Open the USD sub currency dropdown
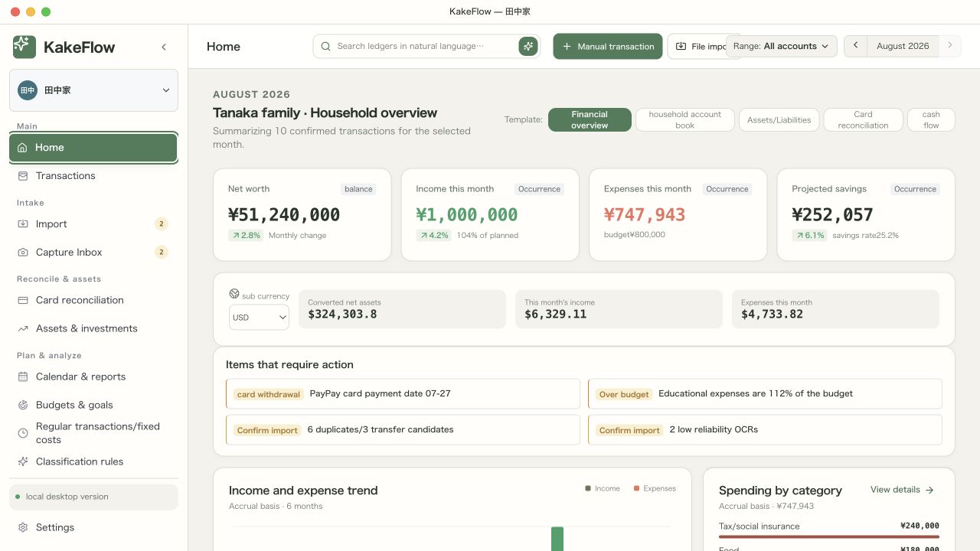Screen dimensions: 980x551 click(259, 318)
